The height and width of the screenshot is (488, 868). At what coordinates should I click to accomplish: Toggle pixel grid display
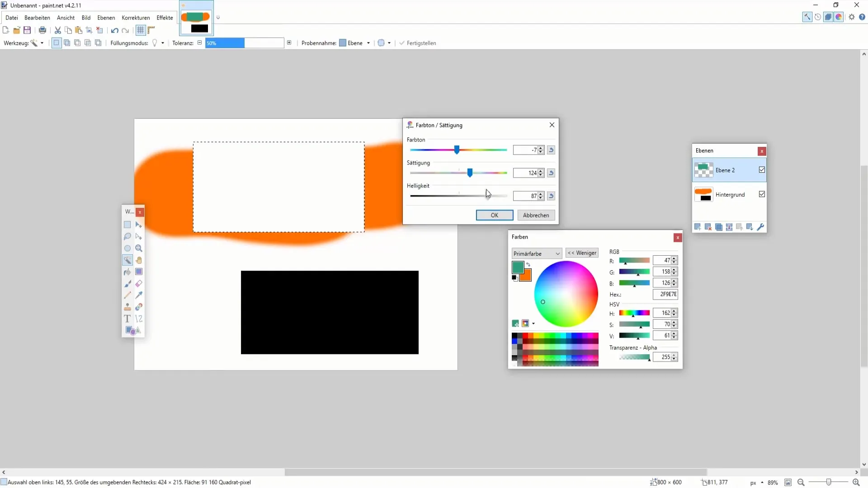(x=141, y=30)
